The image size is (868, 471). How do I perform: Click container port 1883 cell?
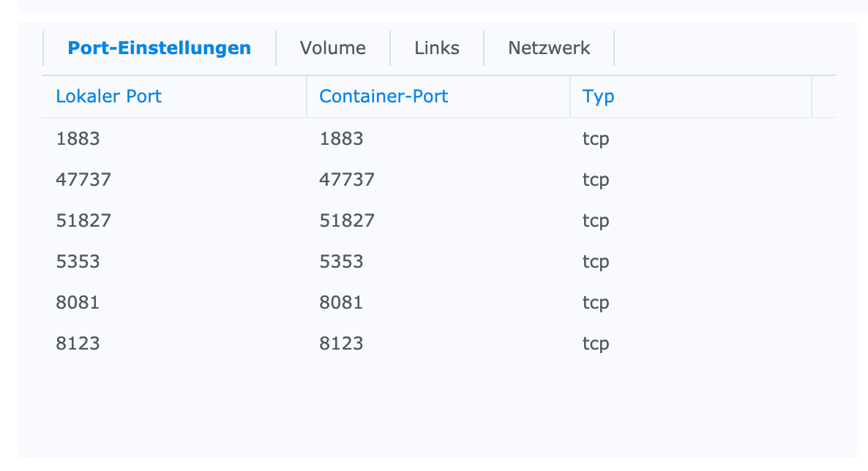(x=341, y=139)
